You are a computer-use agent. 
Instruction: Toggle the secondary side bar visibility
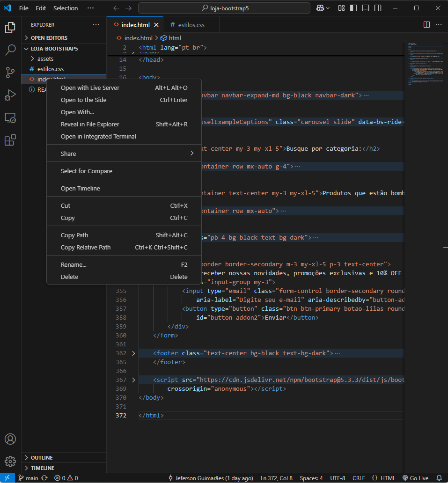tap(378, 8)
